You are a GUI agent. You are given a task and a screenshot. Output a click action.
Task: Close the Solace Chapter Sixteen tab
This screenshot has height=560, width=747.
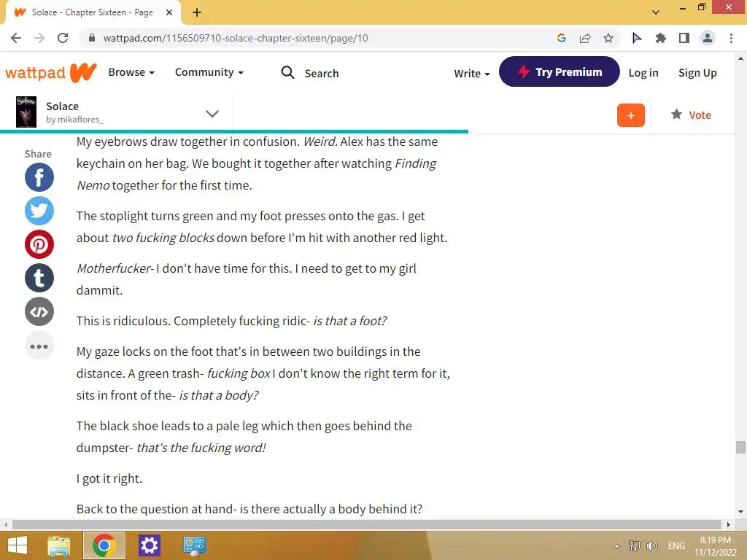169,13
